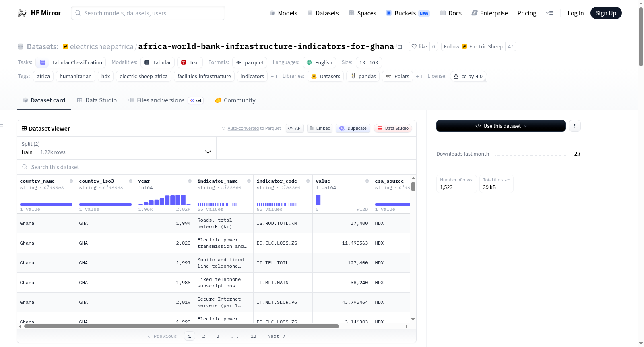This screenshot has height=347, width=644.
Task: Select the hdx tag
Action: click(106, 76)
